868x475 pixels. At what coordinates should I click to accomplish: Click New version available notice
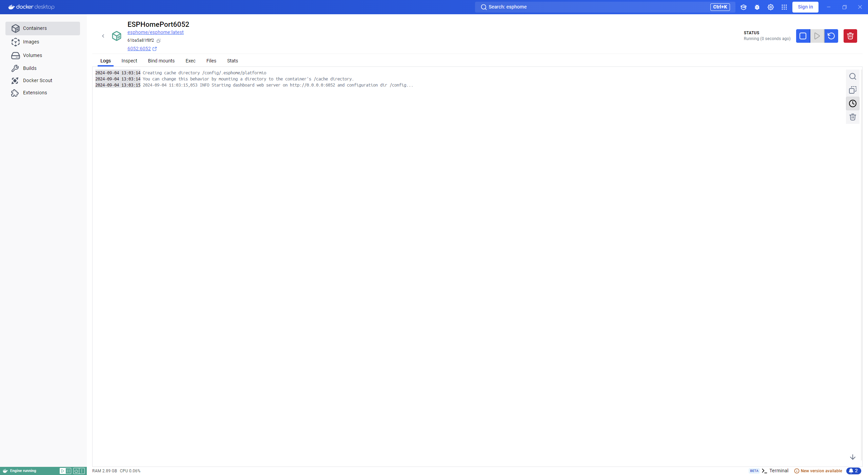coord(818,471)
